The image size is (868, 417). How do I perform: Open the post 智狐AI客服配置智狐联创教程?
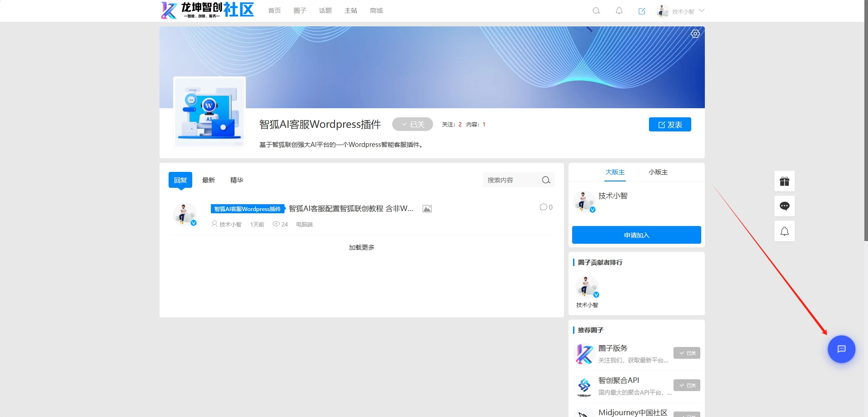click(x=351, y=208)
